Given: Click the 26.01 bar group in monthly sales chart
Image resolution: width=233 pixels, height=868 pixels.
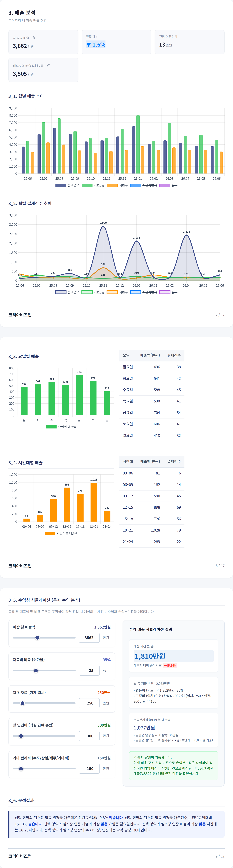Looking at the screenshot, I should pos(138,144).
